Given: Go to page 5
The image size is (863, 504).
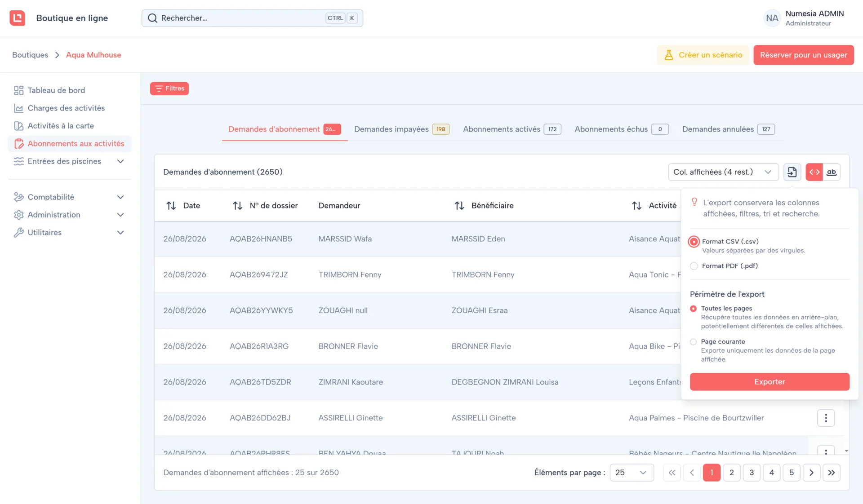Looking at the screenshot, I should pyautogui.click(x=791, y=473).
